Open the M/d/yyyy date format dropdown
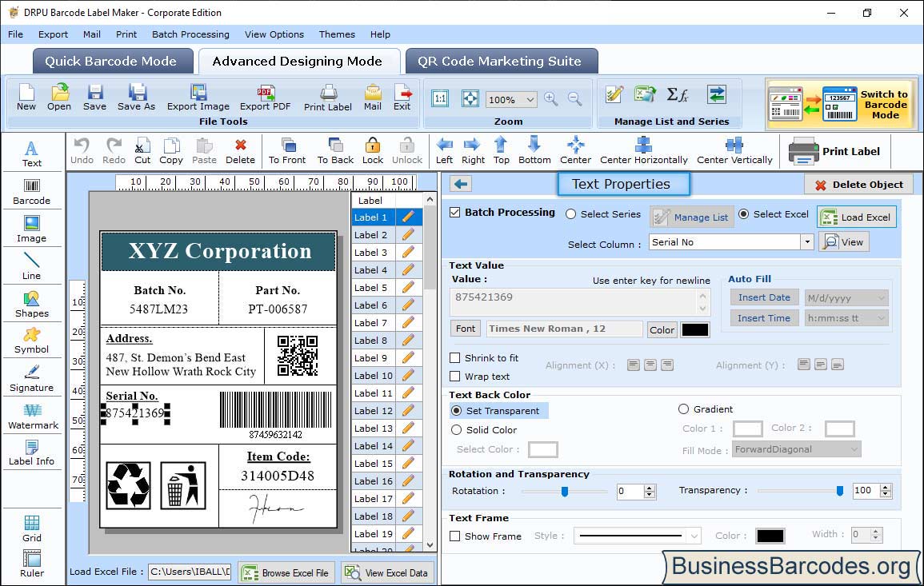Viewport: 924px width, 586px height. point(846,298)
